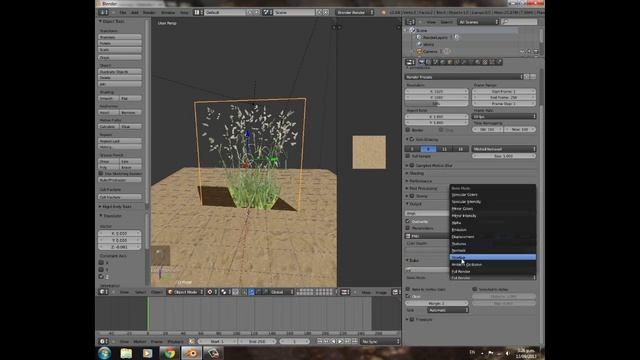Open the frame rate fps dropdown

point(504,116)
